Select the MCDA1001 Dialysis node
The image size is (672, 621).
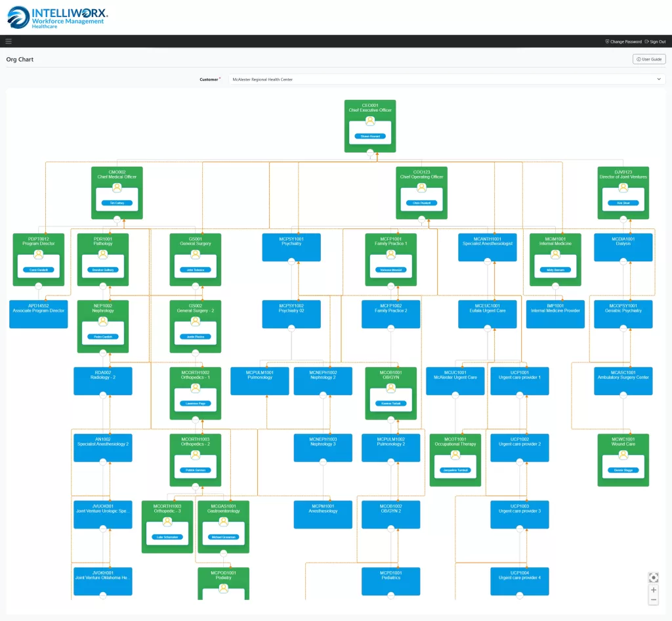[623, 247]
